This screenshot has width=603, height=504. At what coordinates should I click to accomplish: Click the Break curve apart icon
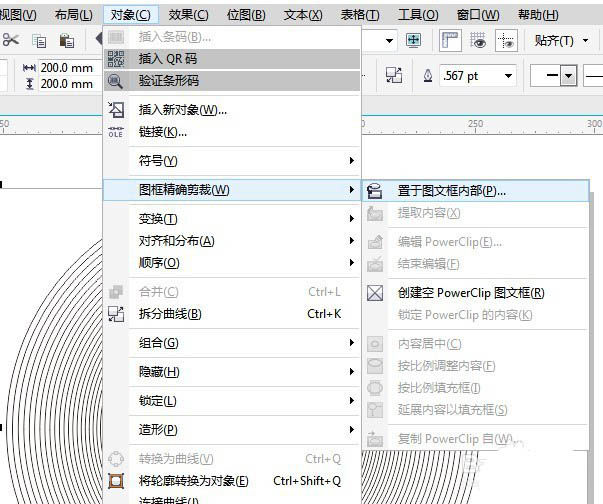coord(116,314)
